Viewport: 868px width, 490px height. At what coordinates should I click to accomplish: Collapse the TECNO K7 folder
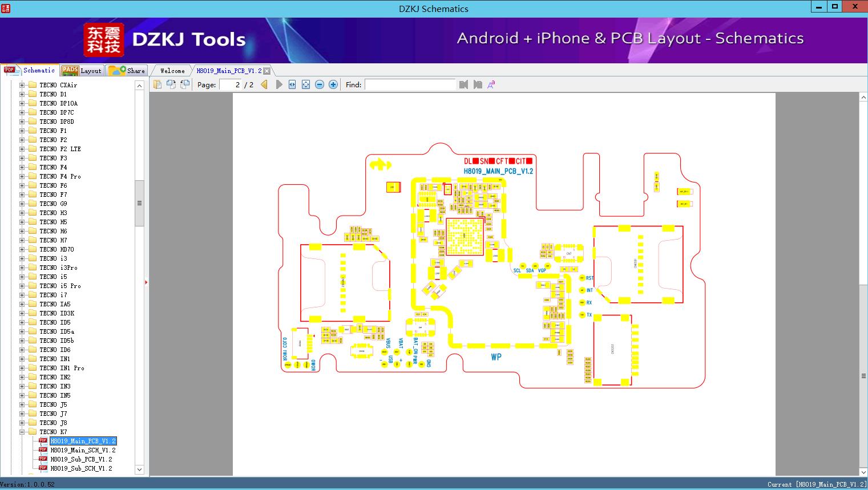22,432
